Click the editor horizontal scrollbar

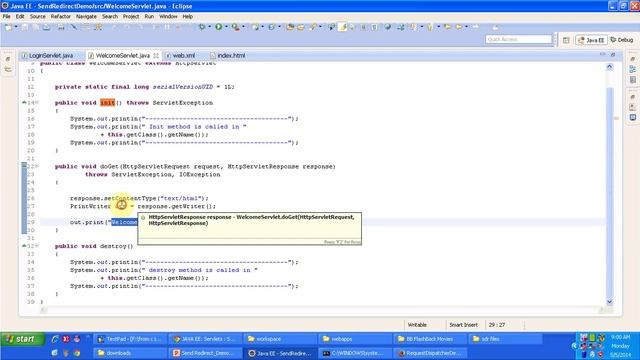(x=322, y=310)
